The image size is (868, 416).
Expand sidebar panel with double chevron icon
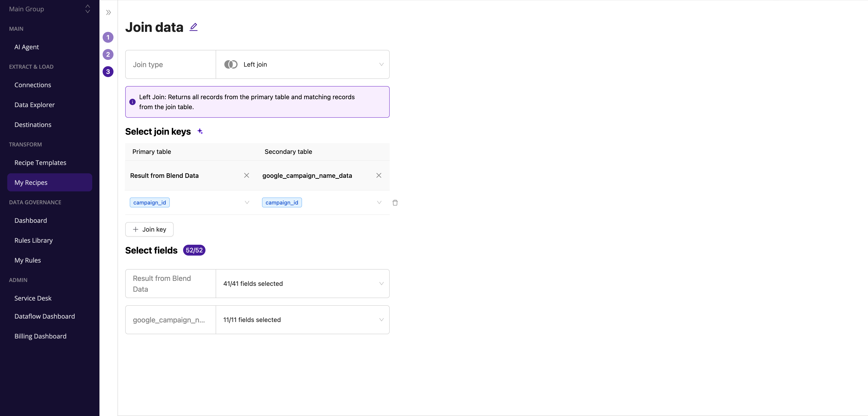click(108, 12)
